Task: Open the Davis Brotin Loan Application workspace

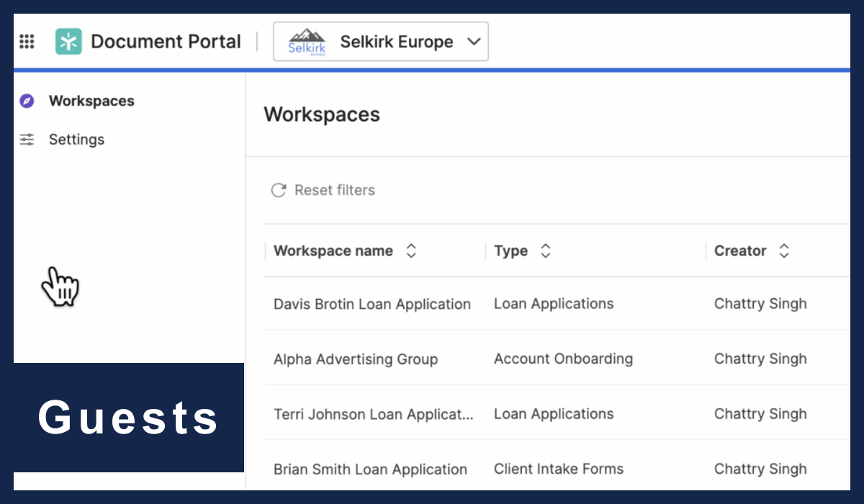Action: point(372,303)
